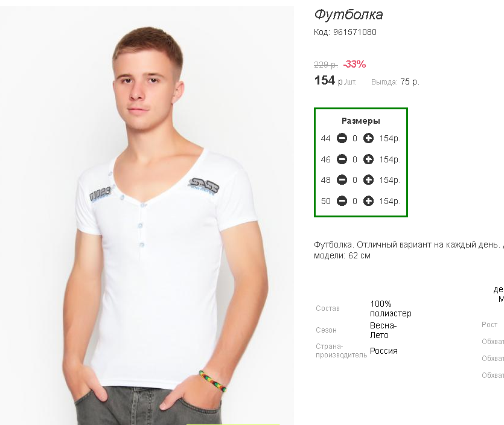Screen dimensions: 504x425
Task: Select quantity value for size 50
Action: 355,201
